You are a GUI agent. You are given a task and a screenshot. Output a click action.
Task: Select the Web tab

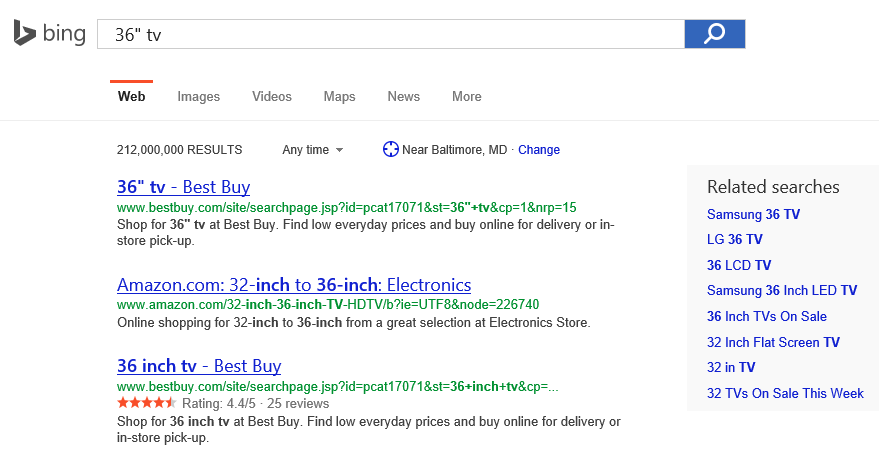pos(131,97)
